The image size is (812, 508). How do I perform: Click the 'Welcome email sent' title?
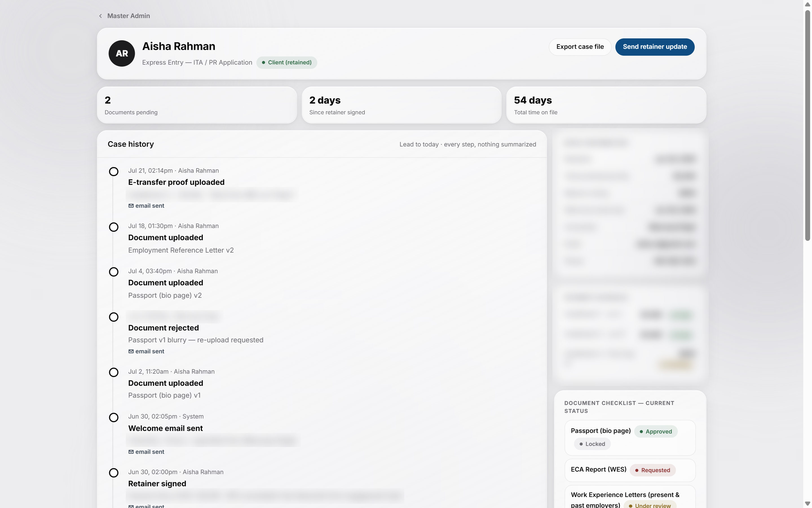[166, 428]
